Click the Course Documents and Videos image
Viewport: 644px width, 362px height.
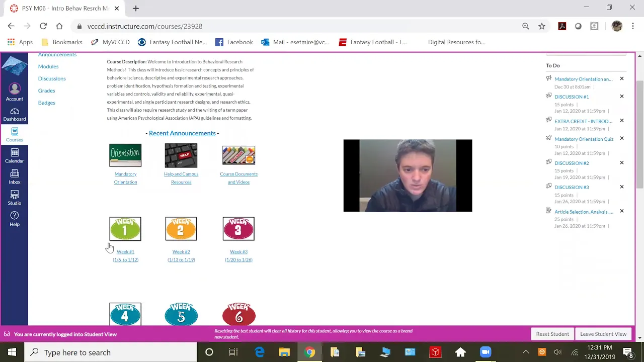(x=238, y=155)
